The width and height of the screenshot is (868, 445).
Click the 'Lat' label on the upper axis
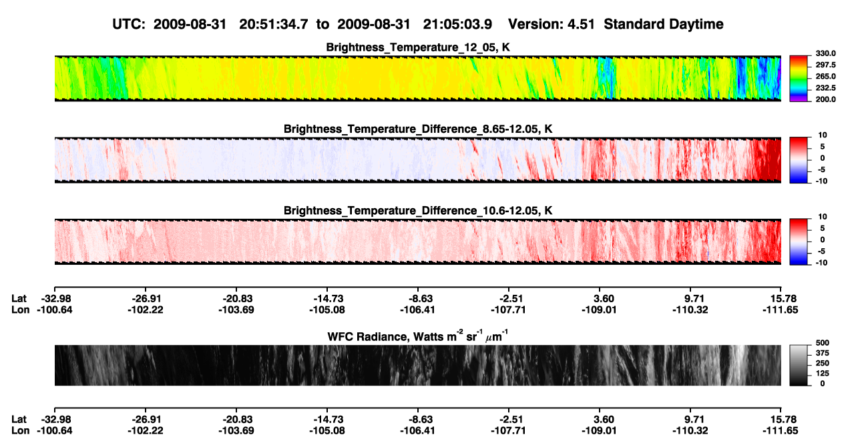19,299
